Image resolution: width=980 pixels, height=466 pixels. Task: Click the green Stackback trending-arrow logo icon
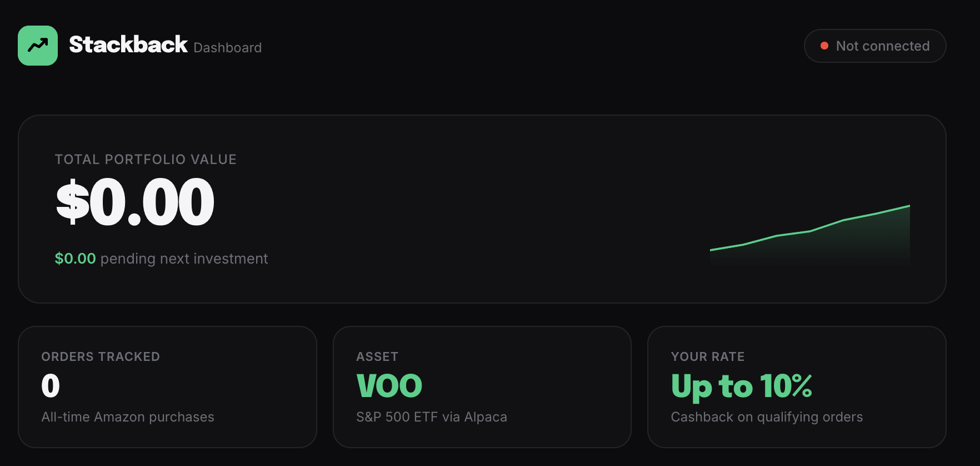38,46
